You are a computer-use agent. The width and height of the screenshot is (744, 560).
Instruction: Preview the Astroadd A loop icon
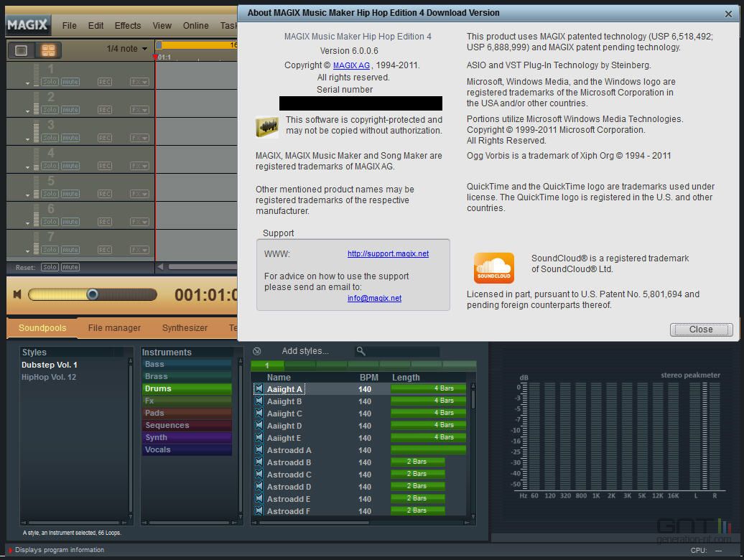259,450
